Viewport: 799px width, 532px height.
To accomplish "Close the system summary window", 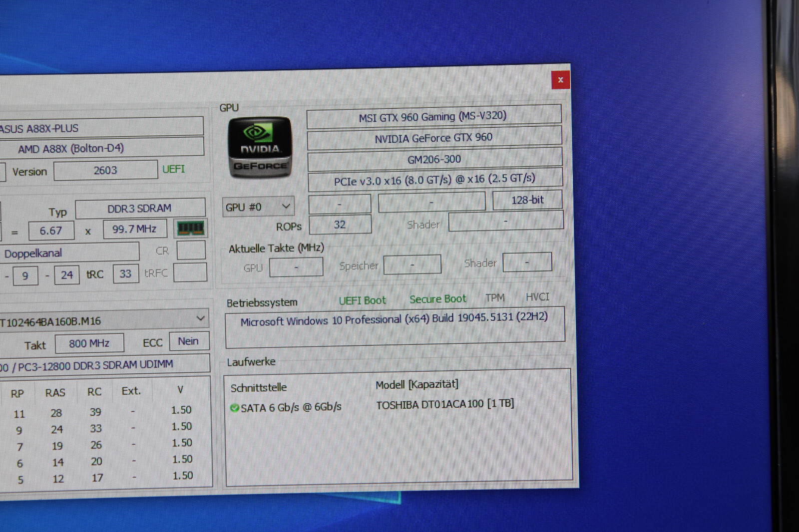I will [x=560, y=80].
